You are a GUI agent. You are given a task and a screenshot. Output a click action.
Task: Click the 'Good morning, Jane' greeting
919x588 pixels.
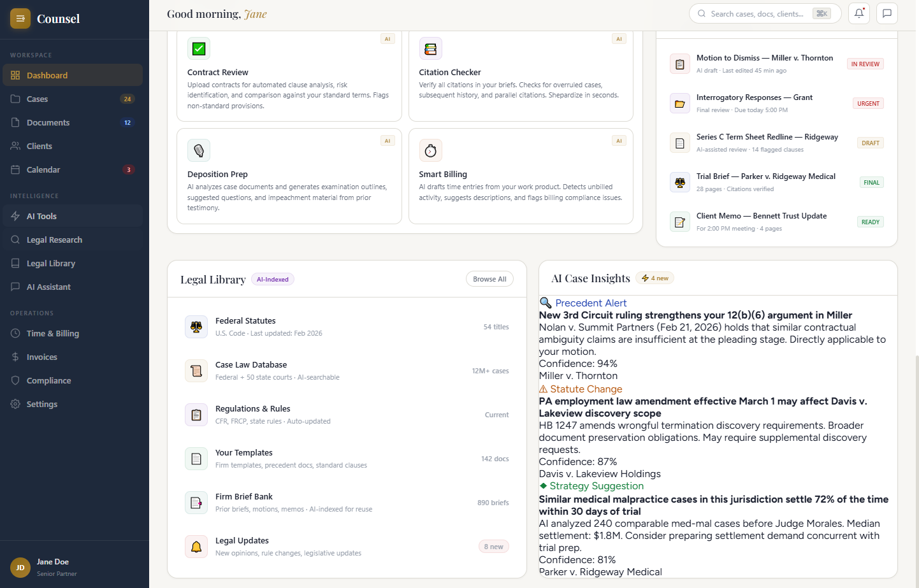[x=217, y=14]
